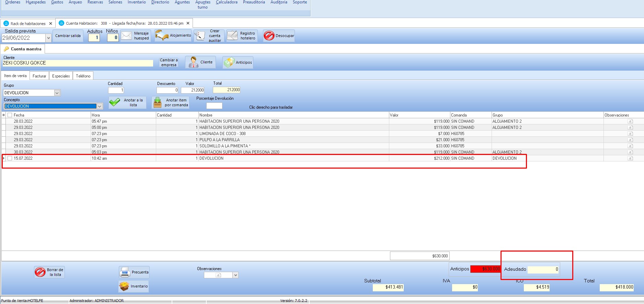Expand the Salida prevista date dropdown
The image size is (644, 304).
48,38
